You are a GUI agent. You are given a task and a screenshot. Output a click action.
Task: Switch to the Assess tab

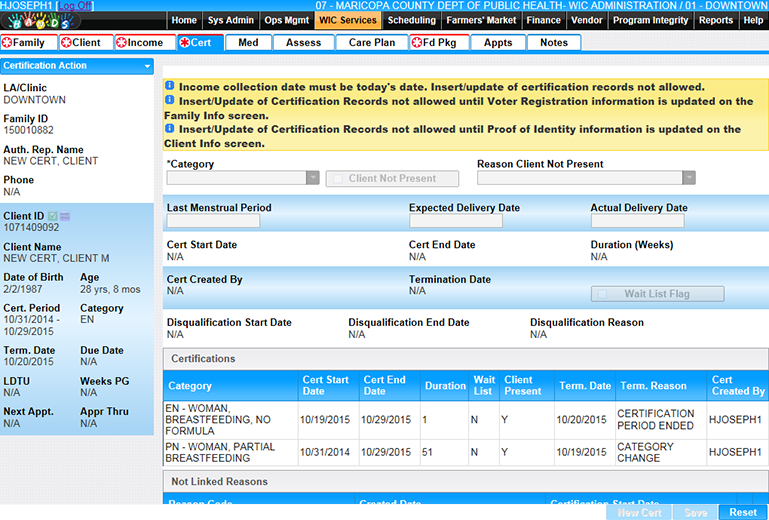[304, 43]
